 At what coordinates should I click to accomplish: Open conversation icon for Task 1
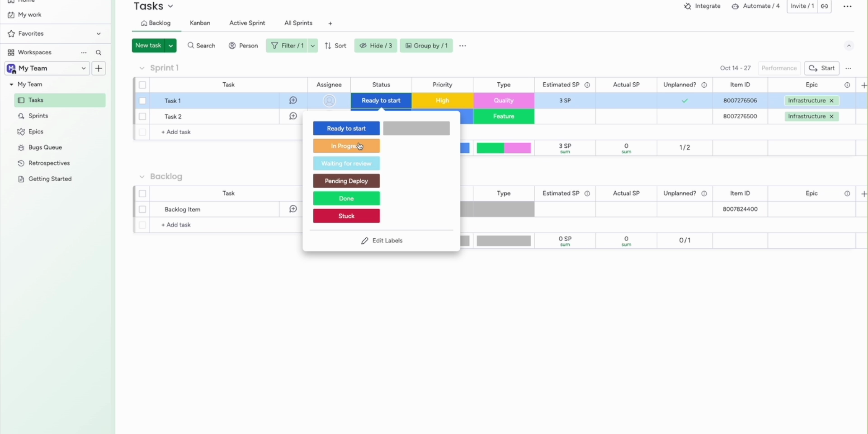tap(293, 100)
